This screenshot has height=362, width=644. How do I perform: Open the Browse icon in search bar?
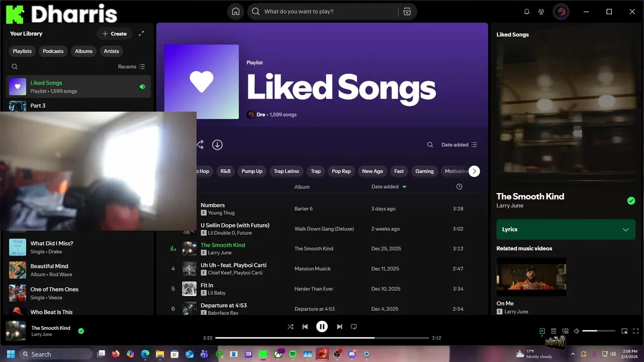click(x=407, y=12)
